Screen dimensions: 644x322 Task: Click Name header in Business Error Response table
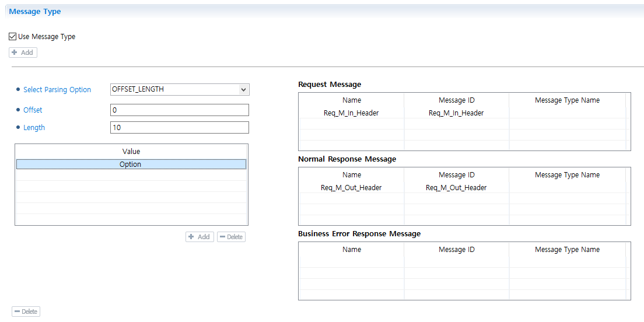[352, 250]
